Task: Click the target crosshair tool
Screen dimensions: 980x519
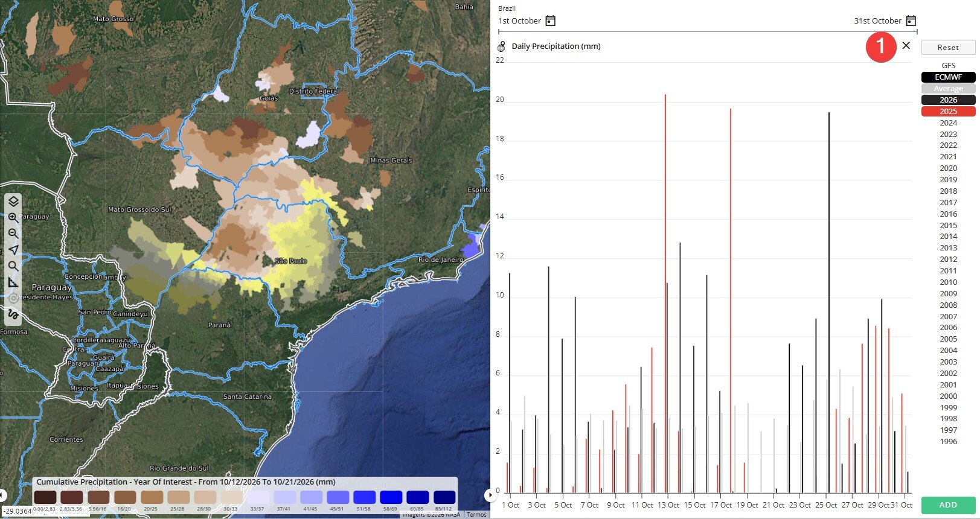Action: pos(13,298)
